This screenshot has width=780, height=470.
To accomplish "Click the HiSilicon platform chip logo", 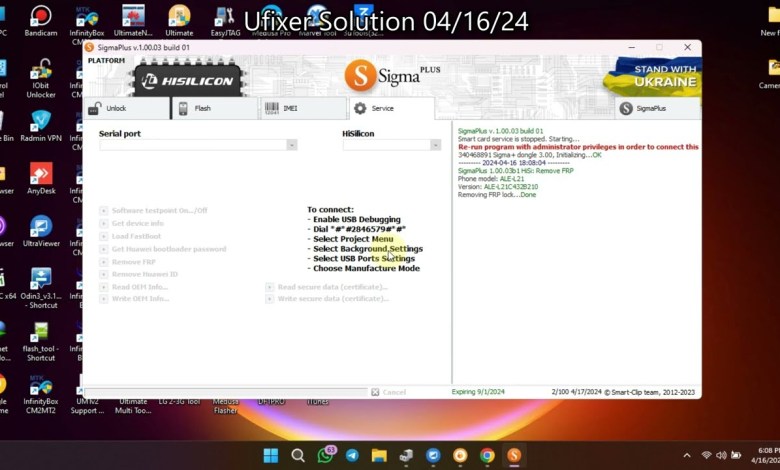I will pos(188,80).
